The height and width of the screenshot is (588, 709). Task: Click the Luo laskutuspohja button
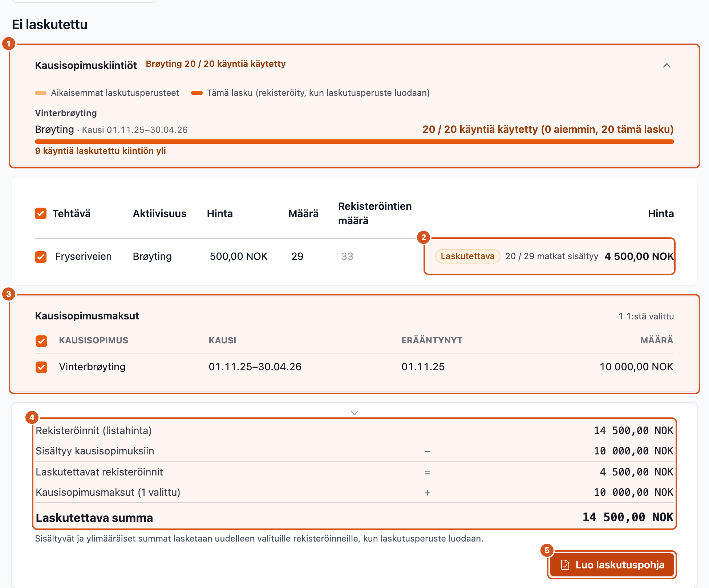[612, 565]
